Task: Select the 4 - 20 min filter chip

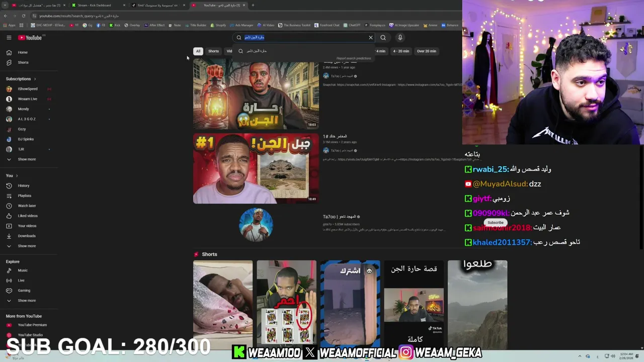Action: [401, 51]
